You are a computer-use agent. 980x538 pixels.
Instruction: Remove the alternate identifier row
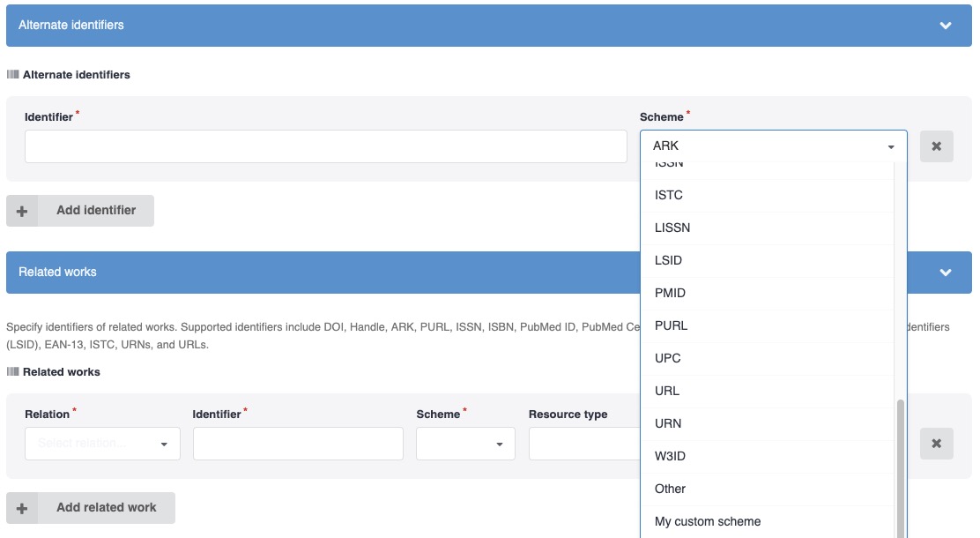pos(936,146)
